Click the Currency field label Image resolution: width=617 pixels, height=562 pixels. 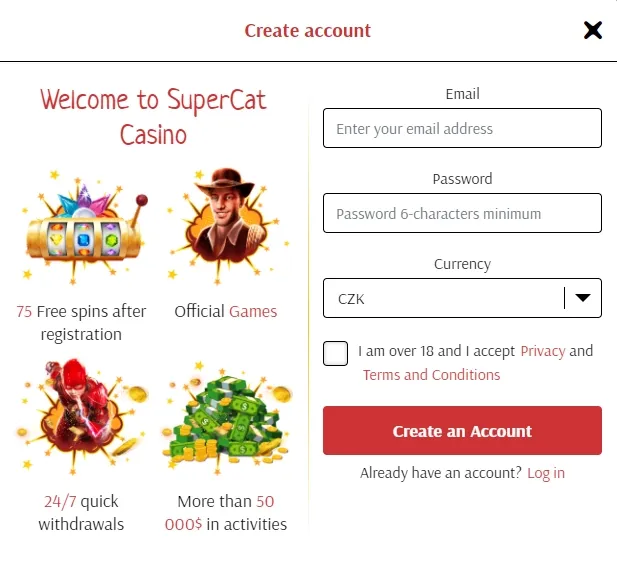click(x=462, y=264)
